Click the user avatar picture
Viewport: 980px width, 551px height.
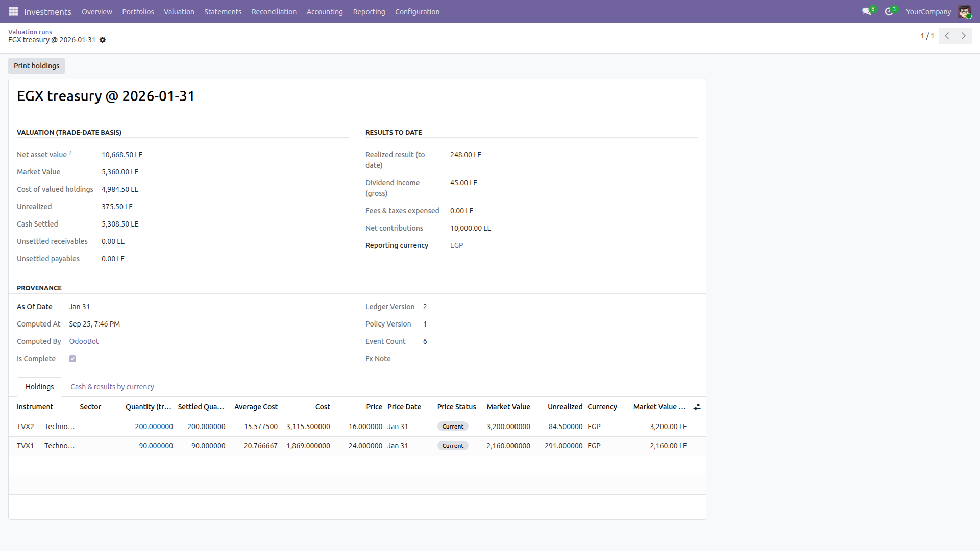964,11
